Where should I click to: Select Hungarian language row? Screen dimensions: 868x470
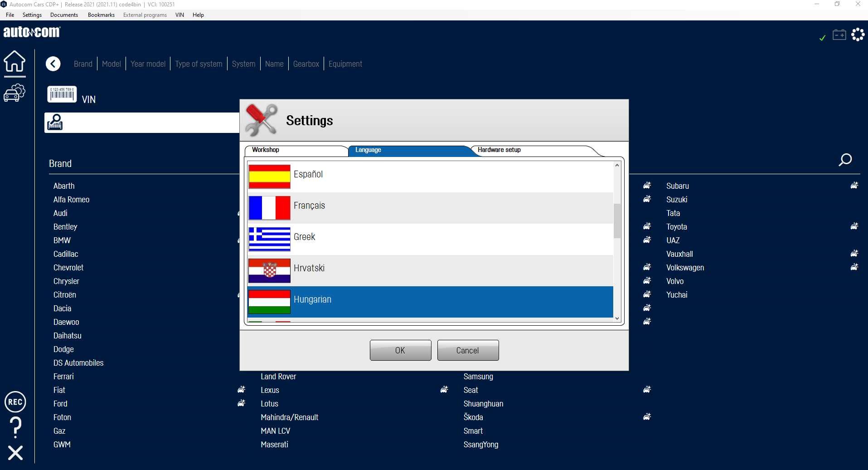(x=431, y=302)
